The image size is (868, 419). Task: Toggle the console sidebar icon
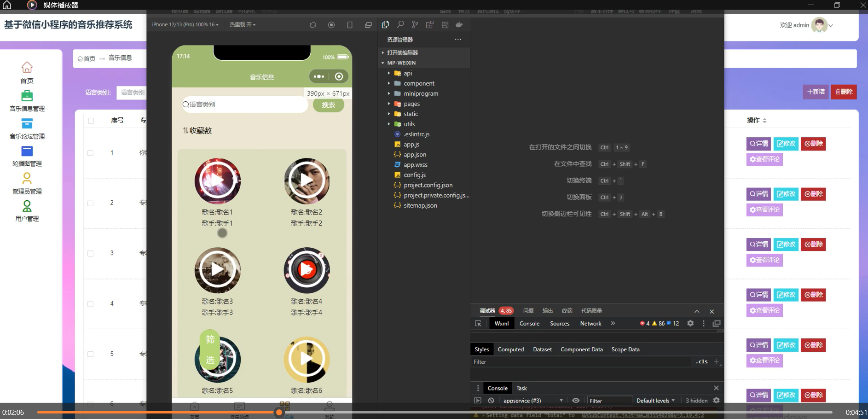pos(478,401)
